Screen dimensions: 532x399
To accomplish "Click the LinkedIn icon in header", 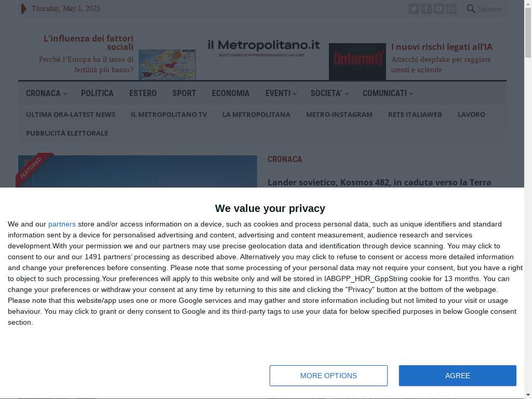I will (451, 9).
